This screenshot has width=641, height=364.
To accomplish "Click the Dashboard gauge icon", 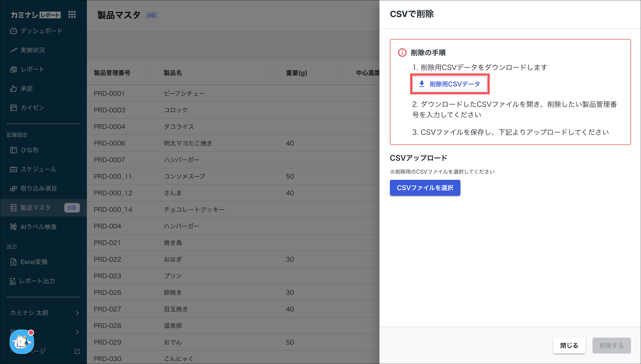I will point(13,31).
